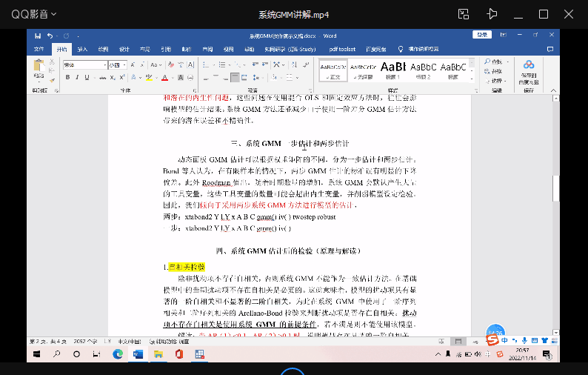Toggle Bold formatting
The height and width of the screenshot is (375, 588).
(x=67, y=77)
